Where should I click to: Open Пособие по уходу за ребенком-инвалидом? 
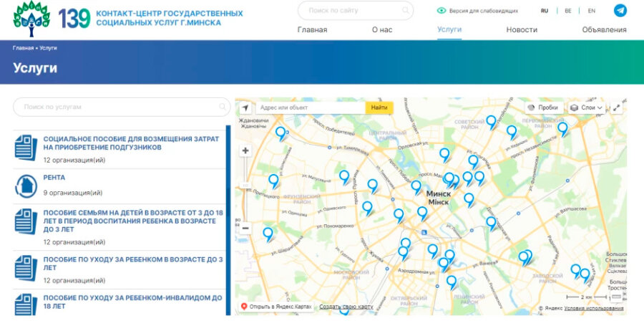(132, 302)
